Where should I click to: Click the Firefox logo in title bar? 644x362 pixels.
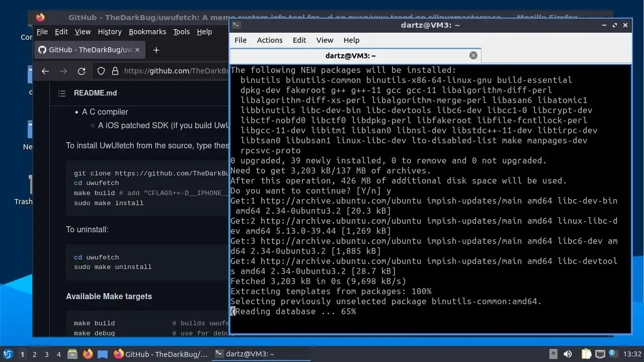tap(40, 18)
